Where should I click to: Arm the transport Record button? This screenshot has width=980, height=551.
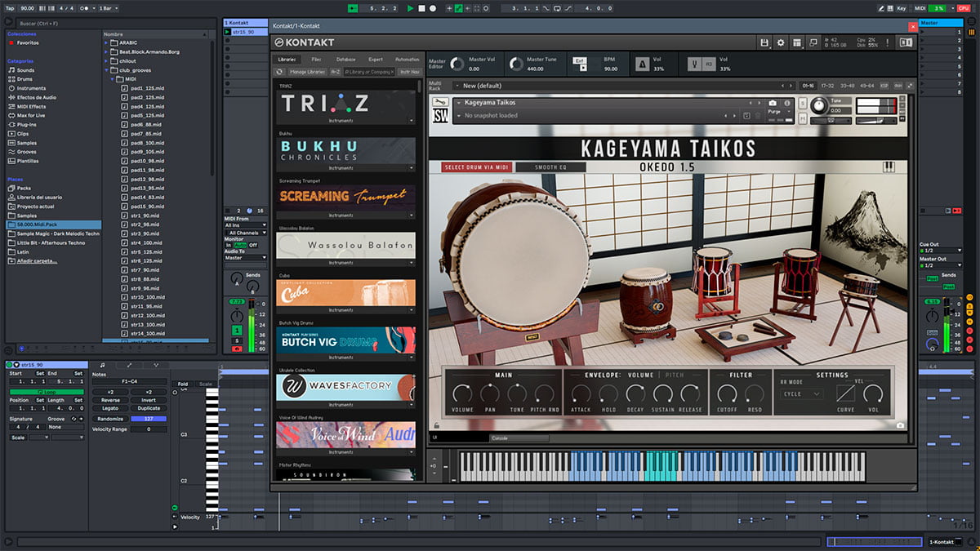(432, 8)
